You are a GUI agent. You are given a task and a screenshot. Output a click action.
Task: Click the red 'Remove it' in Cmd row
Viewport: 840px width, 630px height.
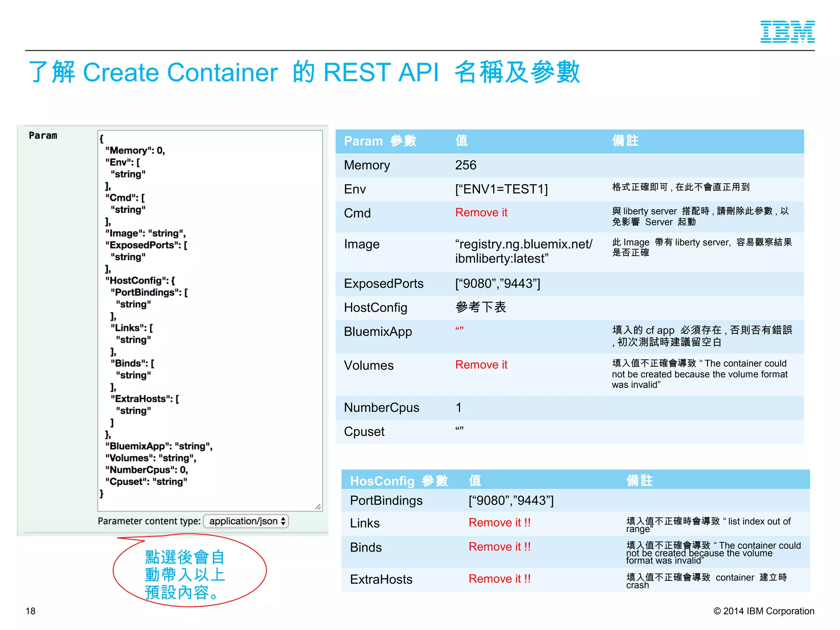coord(481,212)
